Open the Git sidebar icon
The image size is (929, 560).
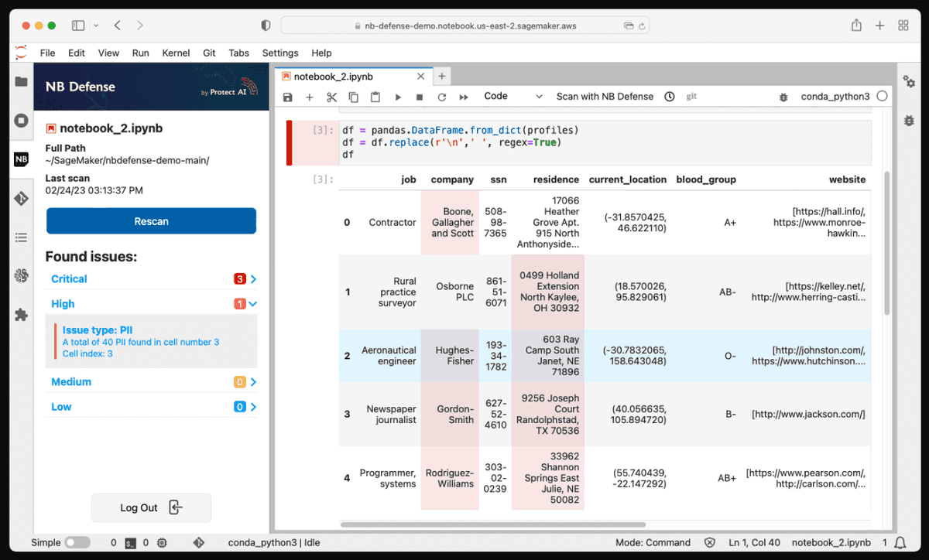pos(21,199)
